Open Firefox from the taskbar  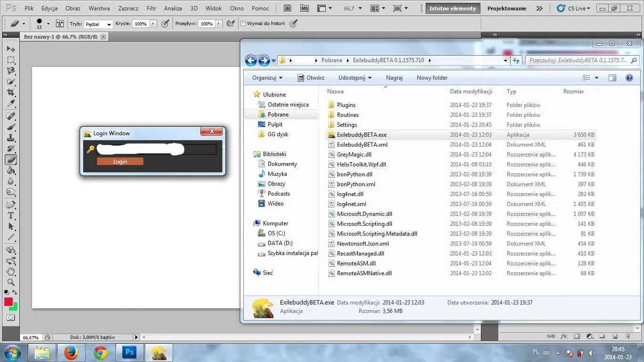pos(71,353)
